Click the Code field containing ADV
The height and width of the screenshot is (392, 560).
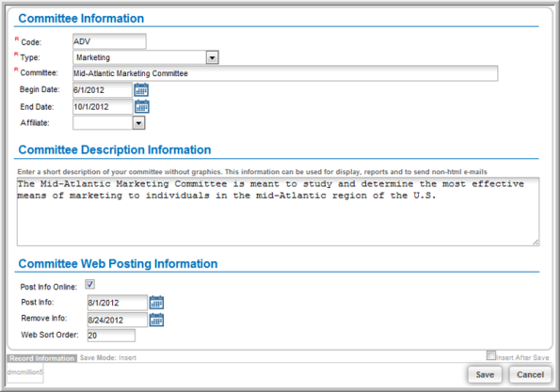pyautogui.click(x=109, y=41)
